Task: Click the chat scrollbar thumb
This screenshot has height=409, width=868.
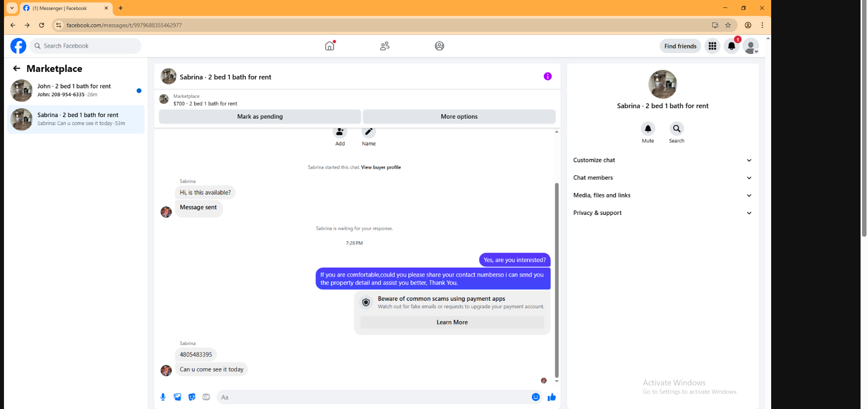Action: pyautogui.click(x=557, y=280)
